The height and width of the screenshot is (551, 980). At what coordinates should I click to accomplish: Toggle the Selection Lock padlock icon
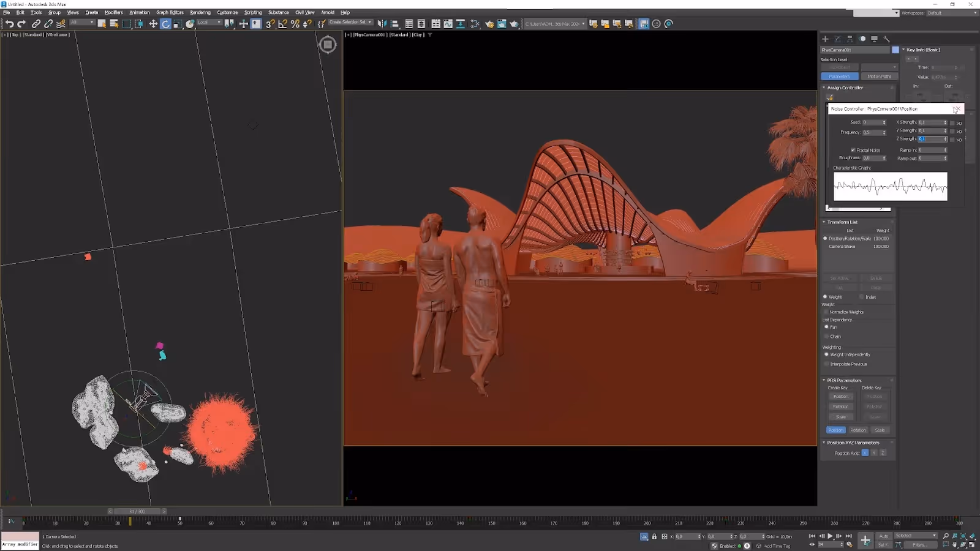(x=654, y=536)
